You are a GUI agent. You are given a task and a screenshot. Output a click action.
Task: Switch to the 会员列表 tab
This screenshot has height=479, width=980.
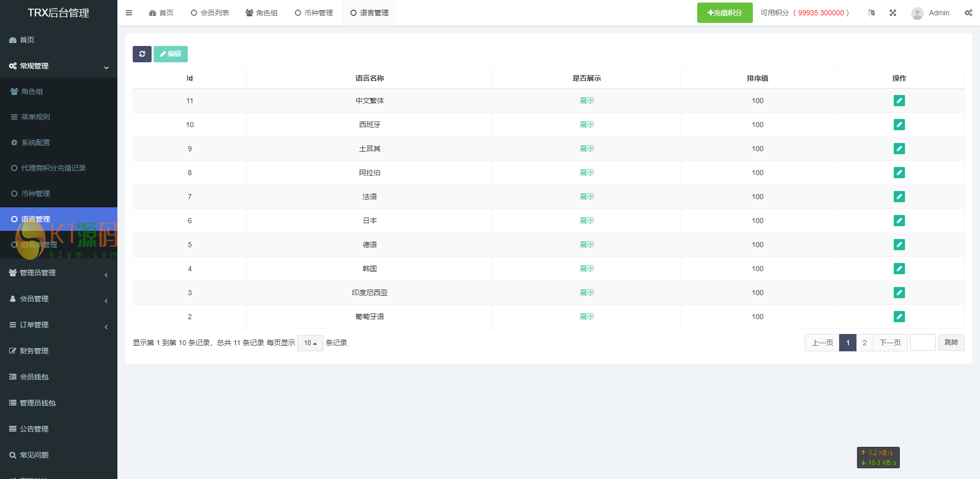coord(210,13)
